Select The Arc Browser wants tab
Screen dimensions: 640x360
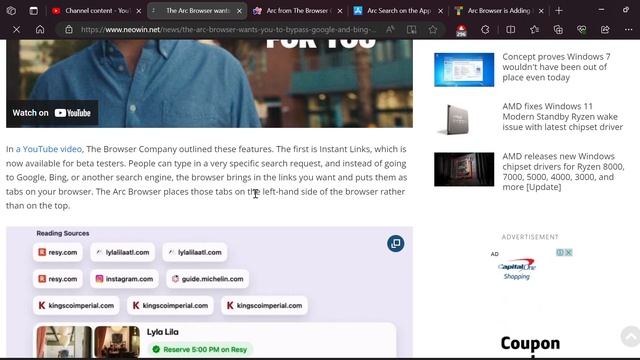point(197,11)
